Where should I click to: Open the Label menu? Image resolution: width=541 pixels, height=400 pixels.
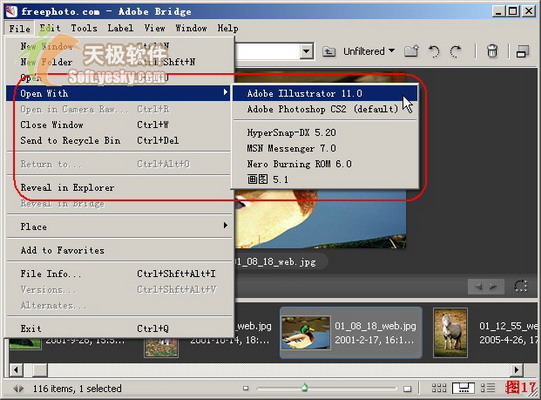[120, 28]
